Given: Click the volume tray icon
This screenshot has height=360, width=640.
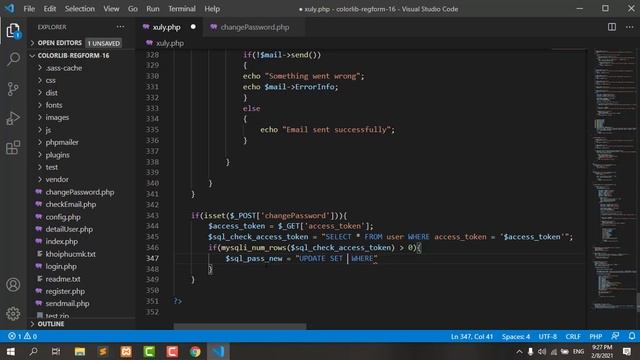Looking at the screenshot, I should tap(542, 351).
